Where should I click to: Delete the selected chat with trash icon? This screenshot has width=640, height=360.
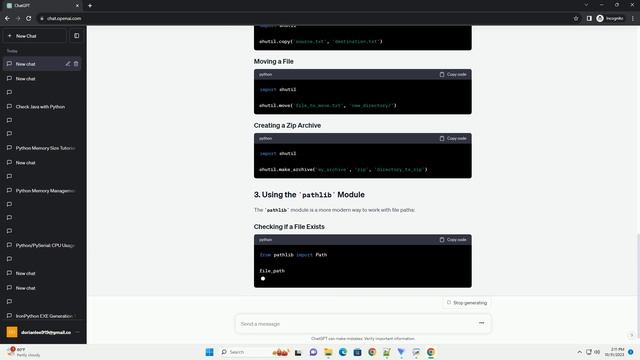76,64
